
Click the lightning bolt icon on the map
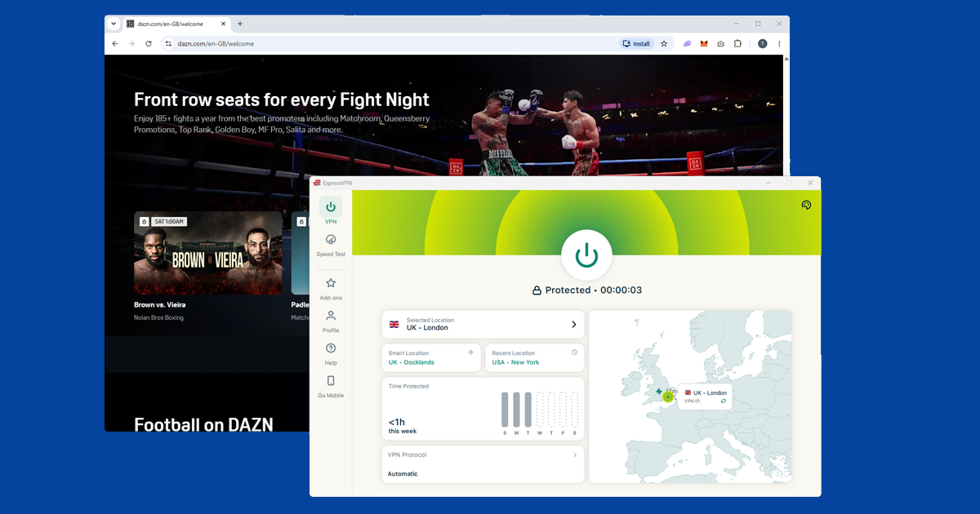[x=659, y=392]
